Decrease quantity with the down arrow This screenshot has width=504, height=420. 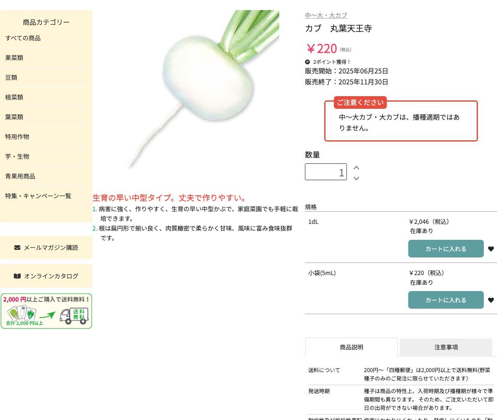(x=356, y=178)
